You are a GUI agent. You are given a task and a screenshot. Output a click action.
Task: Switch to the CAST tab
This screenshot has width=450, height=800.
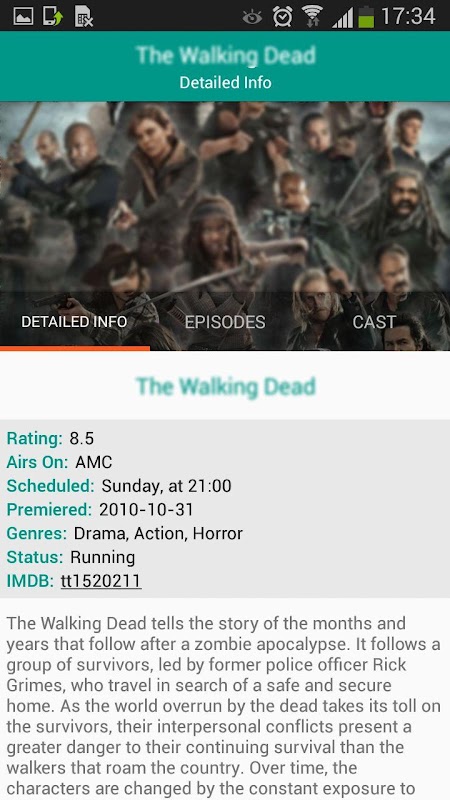tap(374, 322)
